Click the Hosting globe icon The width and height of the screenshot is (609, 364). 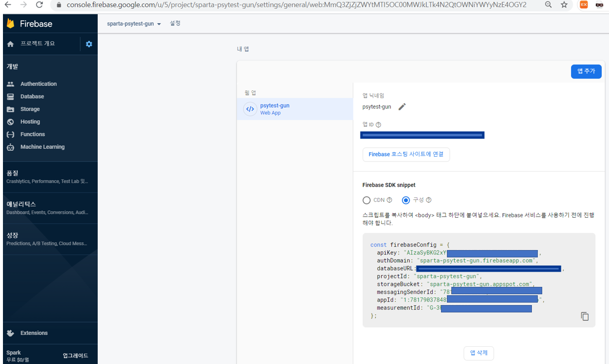[10, 122]
